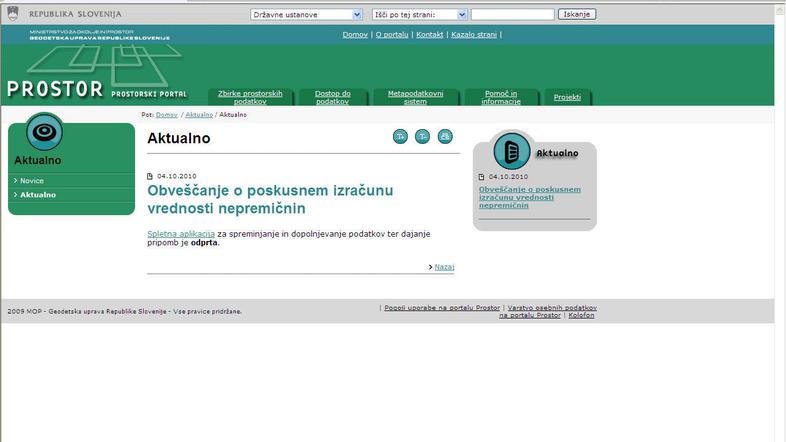Click the Nazaj back link

click(444, 267)
